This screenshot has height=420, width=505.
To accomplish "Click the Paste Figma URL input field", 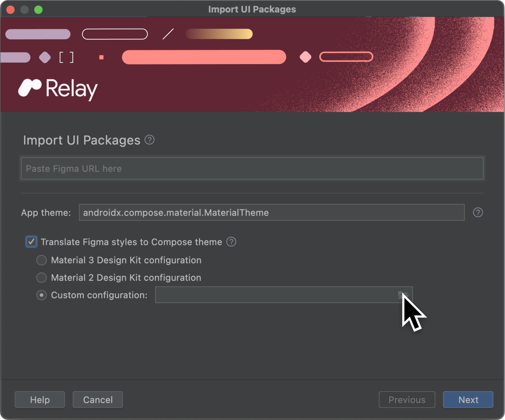I will click(252, 169).
